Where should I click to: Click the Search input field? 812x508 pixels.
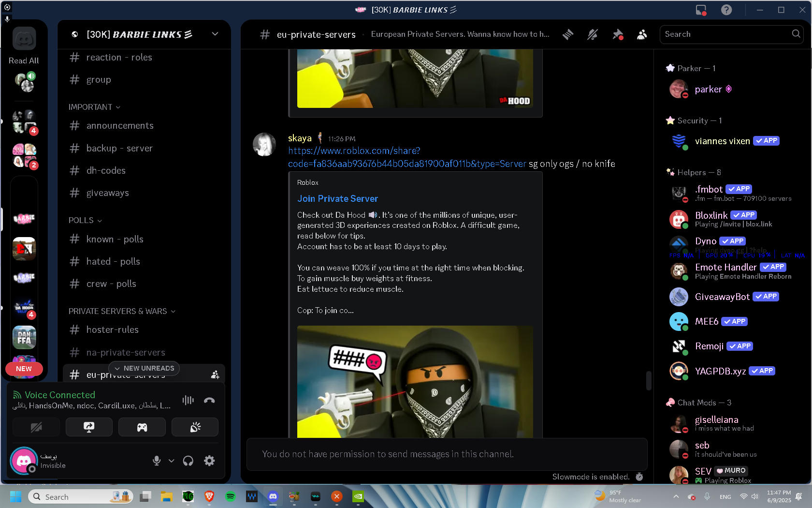pyautogui.click(x=725, y=34)
